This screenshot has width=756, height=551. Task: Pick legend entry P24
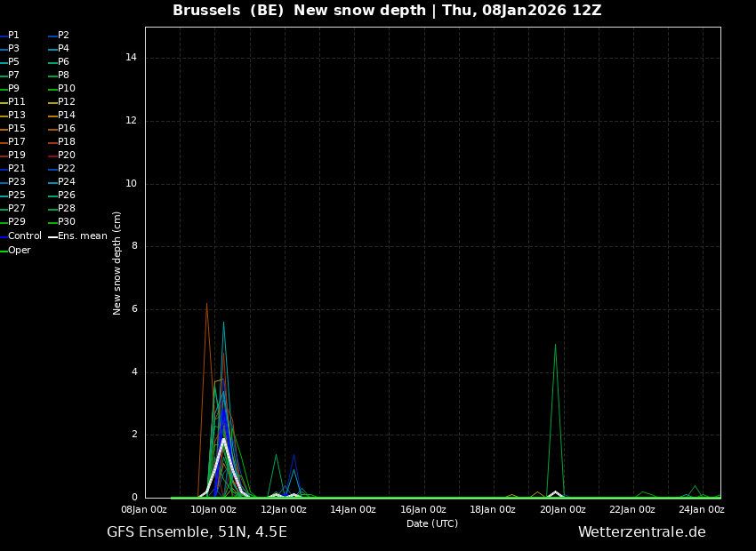point(61,182)
